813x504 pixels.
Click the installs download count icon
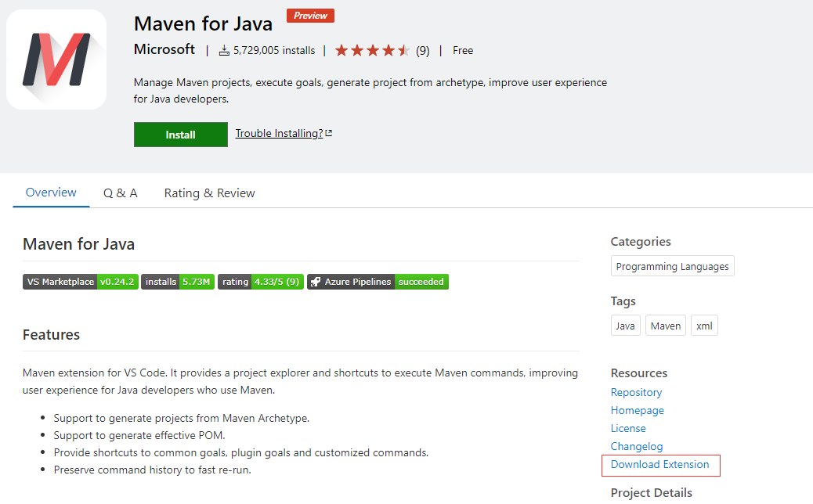point(225,51)
